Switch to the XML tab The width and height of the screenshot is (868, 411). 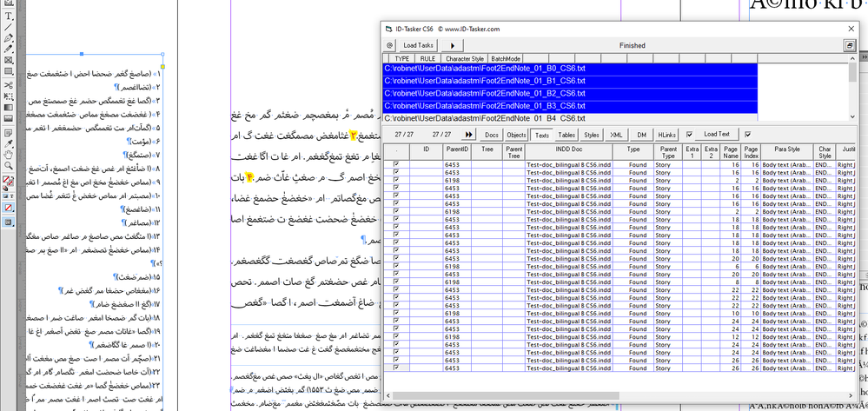coord(617,135)
